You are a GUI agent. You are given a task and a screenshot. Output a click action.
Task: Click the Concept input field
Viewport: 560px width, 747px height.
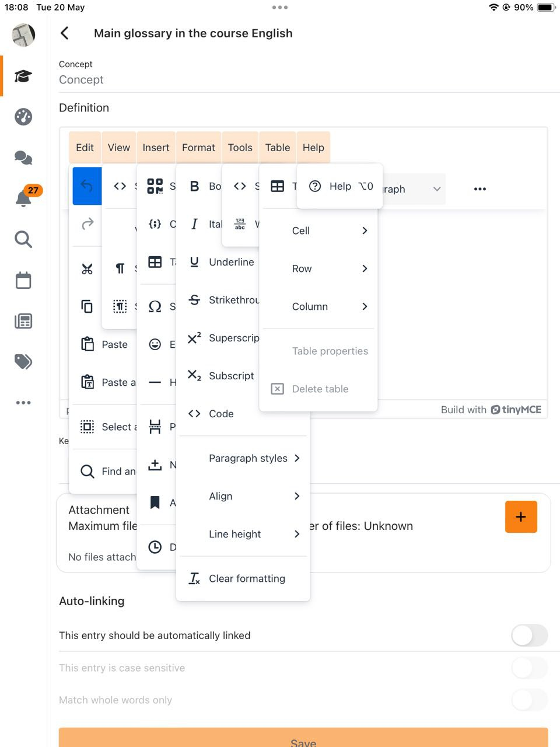click(309, 80)
